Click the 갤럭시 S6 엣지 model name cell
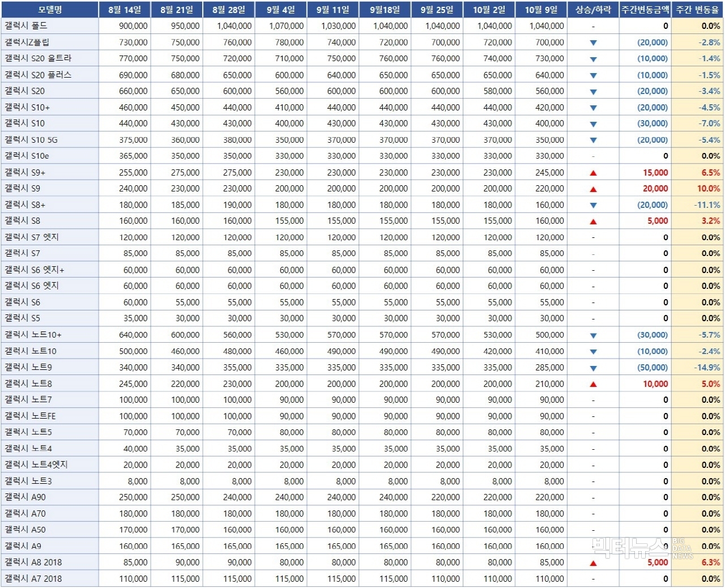 (x=50, y=286)
